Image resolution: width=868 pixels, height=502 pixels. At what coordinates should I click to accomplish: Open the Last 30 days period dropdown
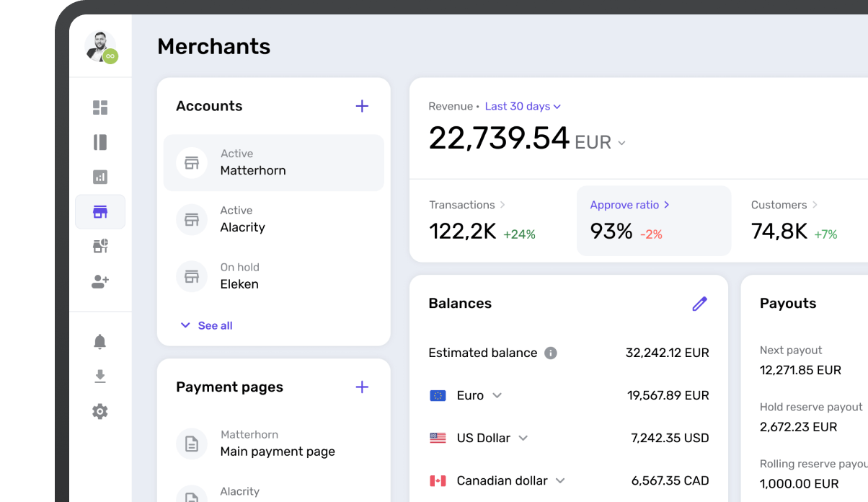(523, 106)
